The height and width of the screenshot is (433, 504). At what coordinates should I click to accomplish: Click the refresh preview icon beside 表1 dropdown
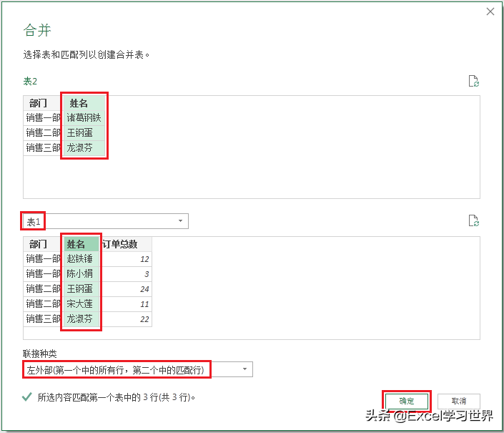click(473, 221)
